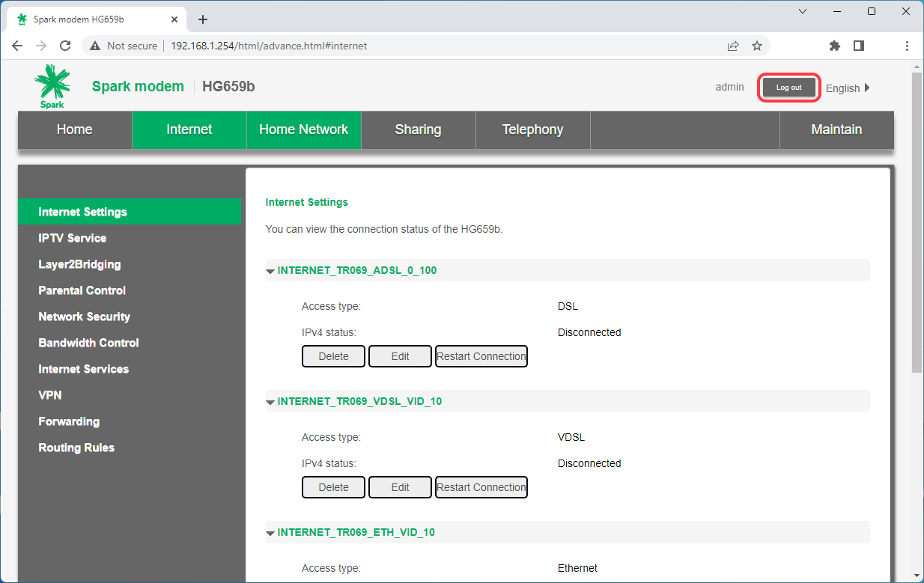Select Internet Settings in the sidebar

click(130, 212)
